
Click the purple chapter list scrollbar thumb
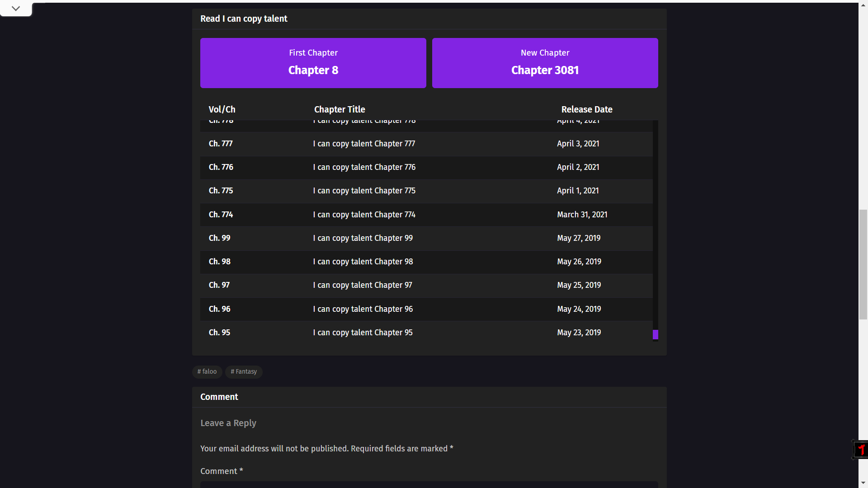tap(656, 334)
